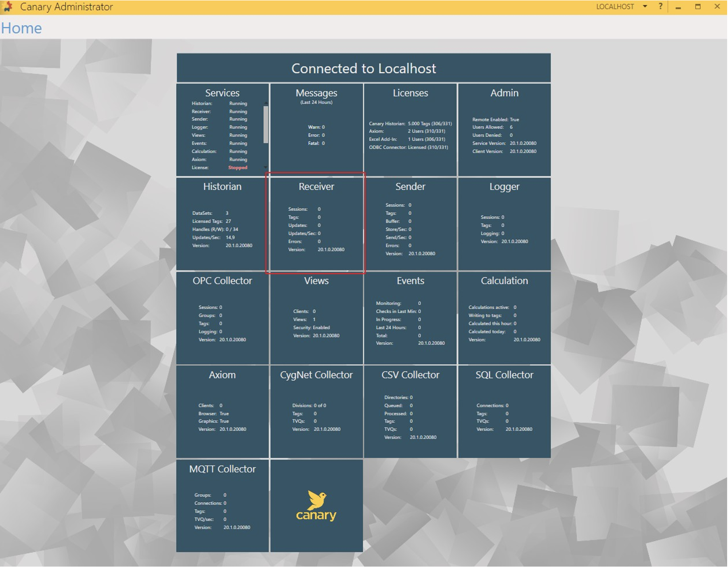The height and width of the screenshot is (567, 728).
Task: Click the Canary Administrator app icon
Action: click(8, 7)
